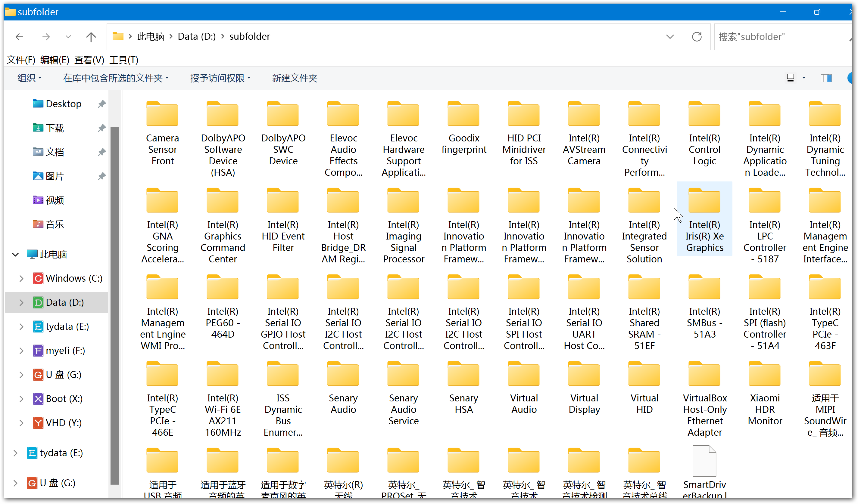Select Intel(R) Graphics Command Center folder
Screen dimensions: 858x504
(x=223, y=226)
